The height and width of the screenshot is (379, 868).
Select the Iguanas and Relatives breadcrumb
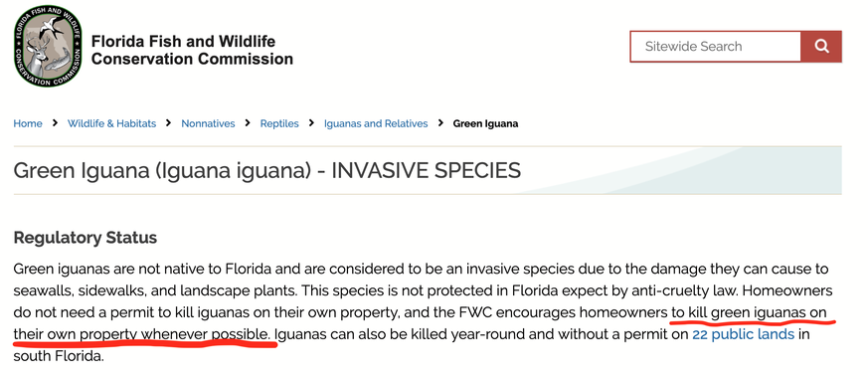(376, 123)
